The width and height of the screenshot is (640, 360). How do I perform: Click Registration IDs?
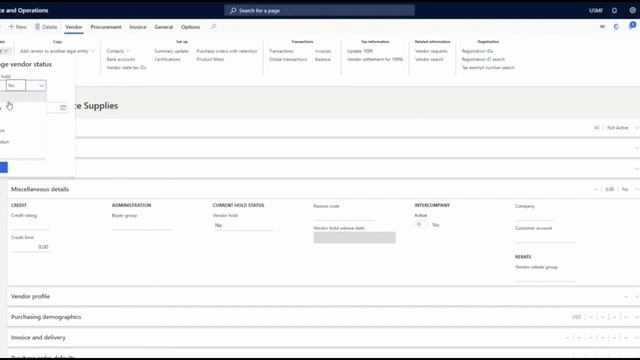pyautogui.click(x=477, y=51)
